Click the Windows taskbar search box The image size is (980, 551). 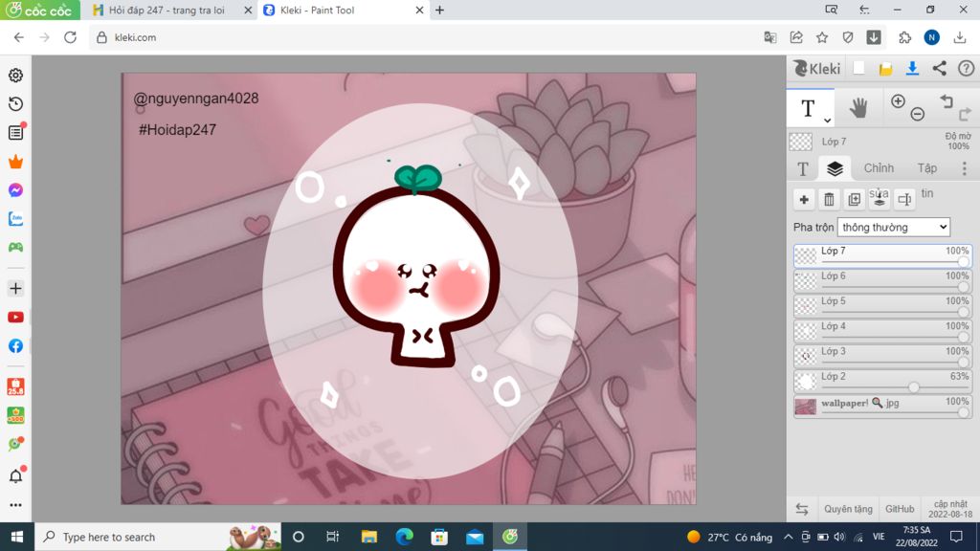point(158,537)
